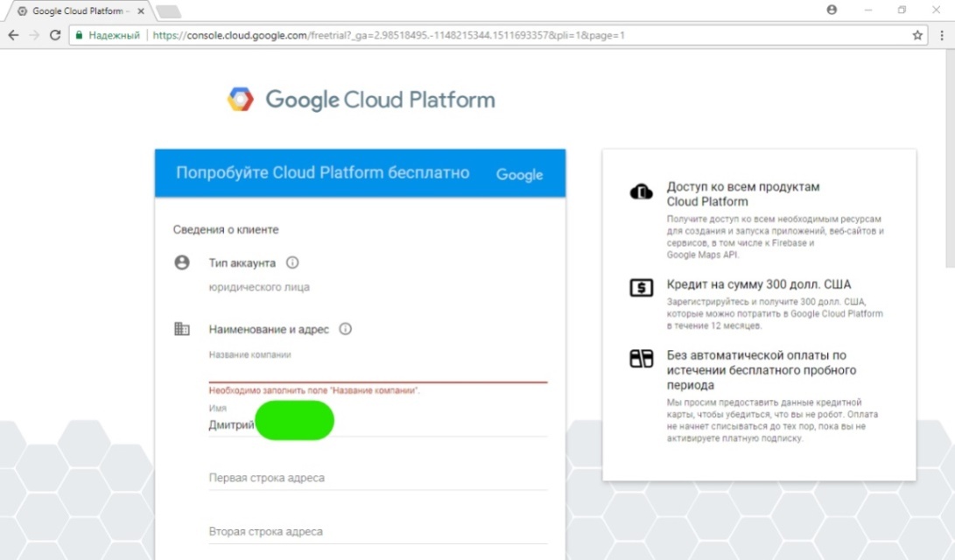The width and height of the screenshot is (955, 560).
Task: Click the green secure padlock icon
Action: click(x=79, y=35)
